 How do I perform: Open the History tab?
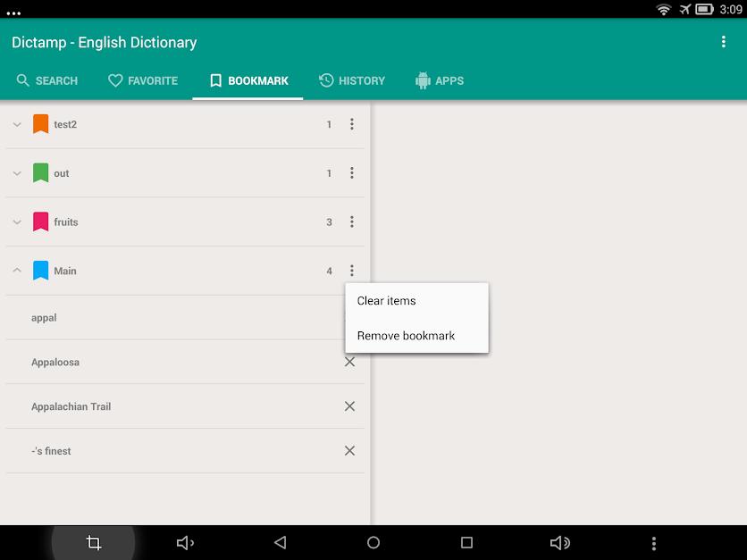pos(351,80)
